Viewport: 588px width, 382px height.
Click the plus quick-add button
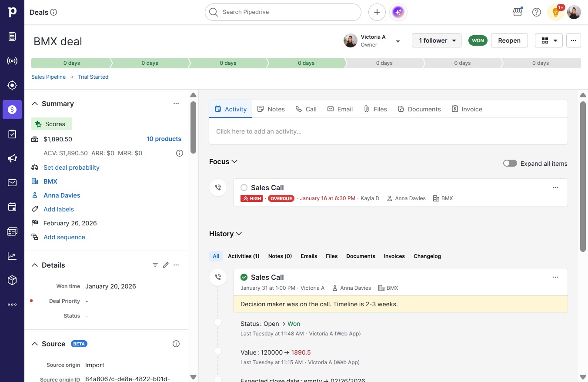pos(377,12)
